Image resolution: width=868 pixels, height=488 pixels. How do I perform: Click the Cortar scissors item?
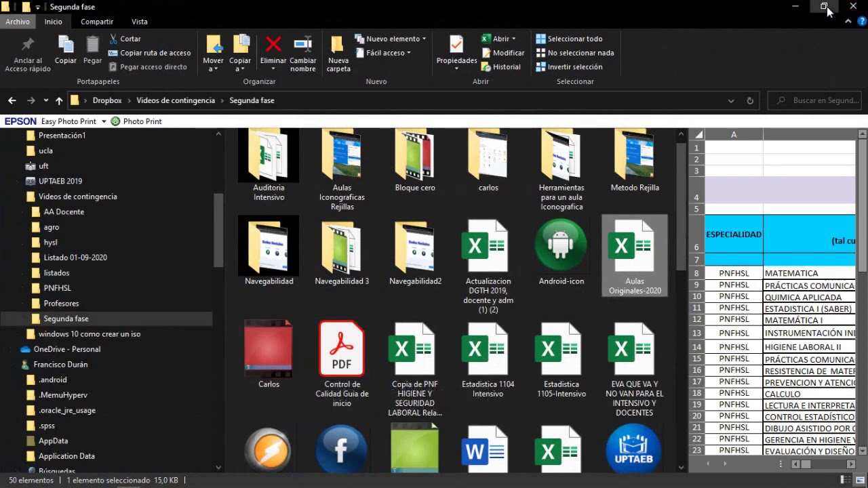[x=125, y=39]
